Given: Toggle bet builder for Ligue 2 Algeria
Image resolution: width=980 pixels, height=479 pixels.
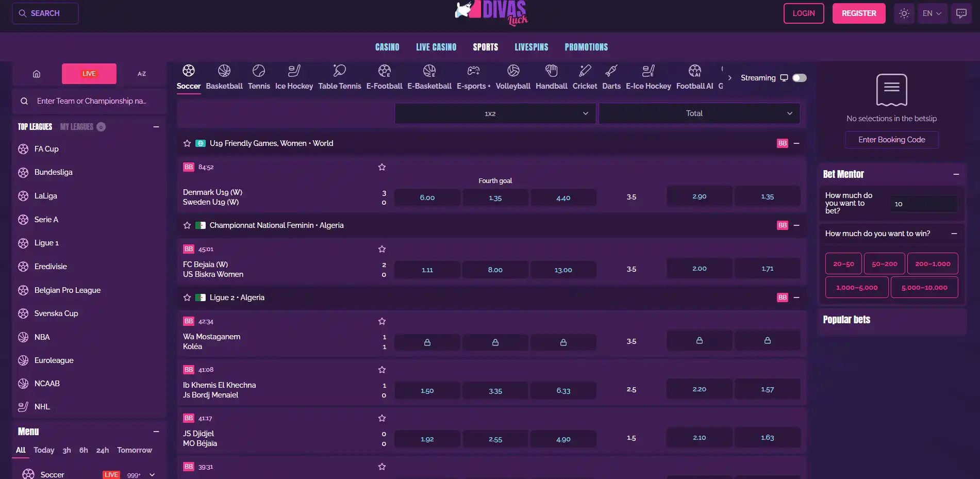Looking at the screenshot, I should coord(783,298).
